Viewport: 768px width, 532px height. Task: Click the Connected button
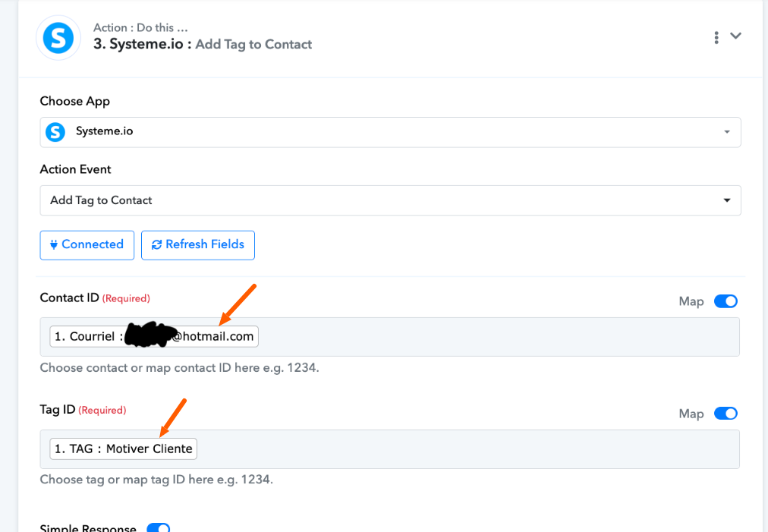click(x=87, y=245)
